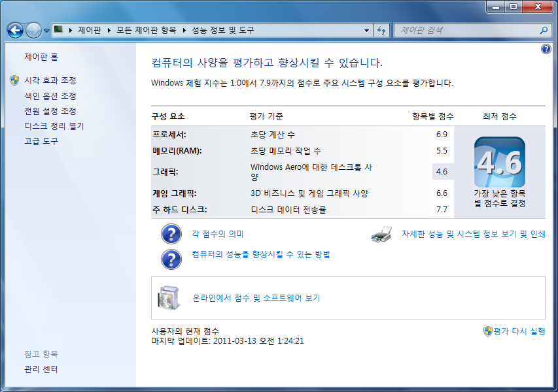
Task: Click the 게임 그래픽 score 6.6
Action: click(442, 193)
